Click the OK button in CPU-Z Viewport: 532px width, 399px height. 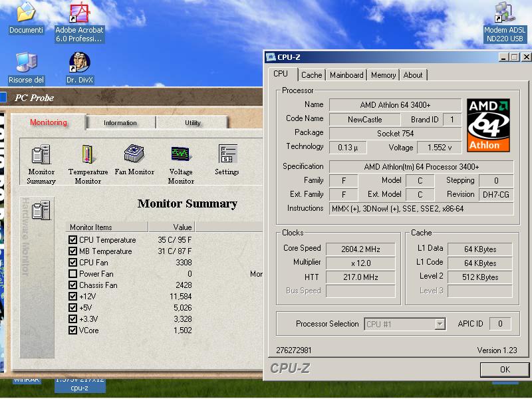point(505,370)
